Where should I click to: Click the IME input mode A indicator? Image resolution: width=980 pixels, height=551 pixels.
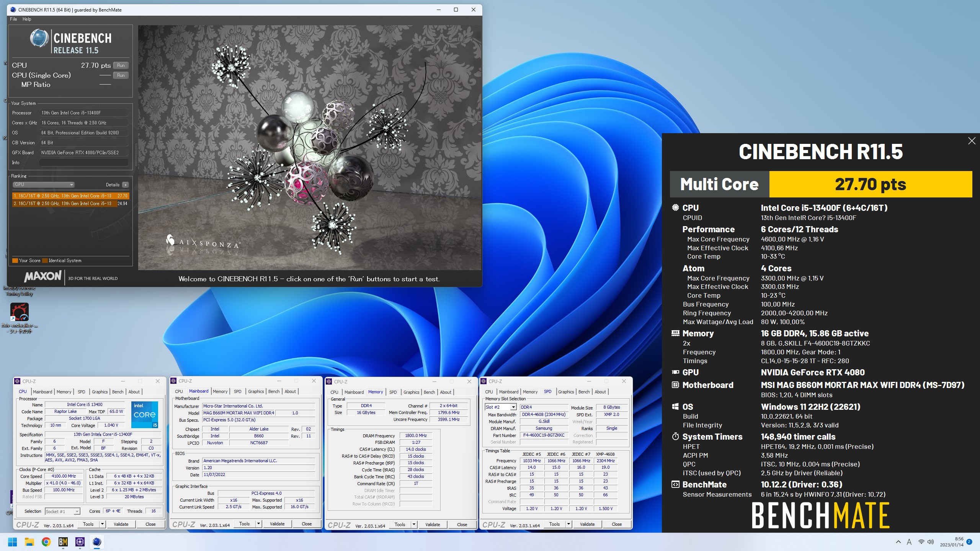pyautogui.click(x=909, y=542)
